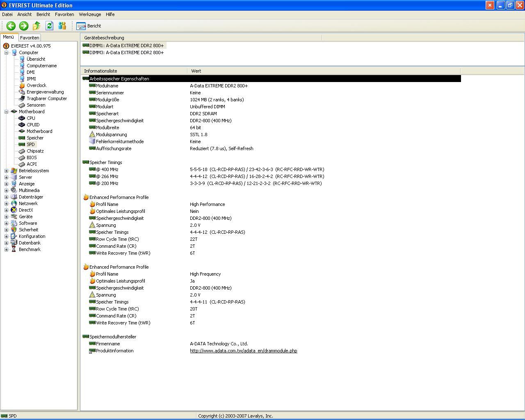525x420 pixels.
Task: Open the Chipsatz tree item
Action: point(35,151)
